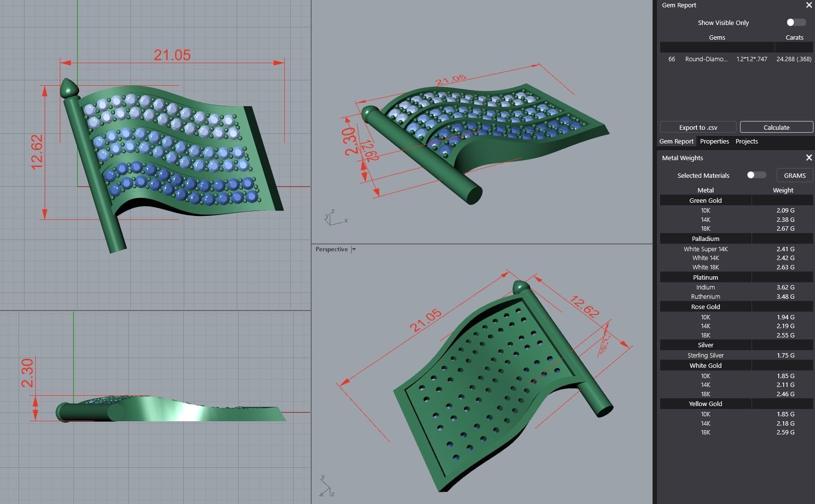
Task: Switch to Gem Report tab
Action: coord(676,141)
